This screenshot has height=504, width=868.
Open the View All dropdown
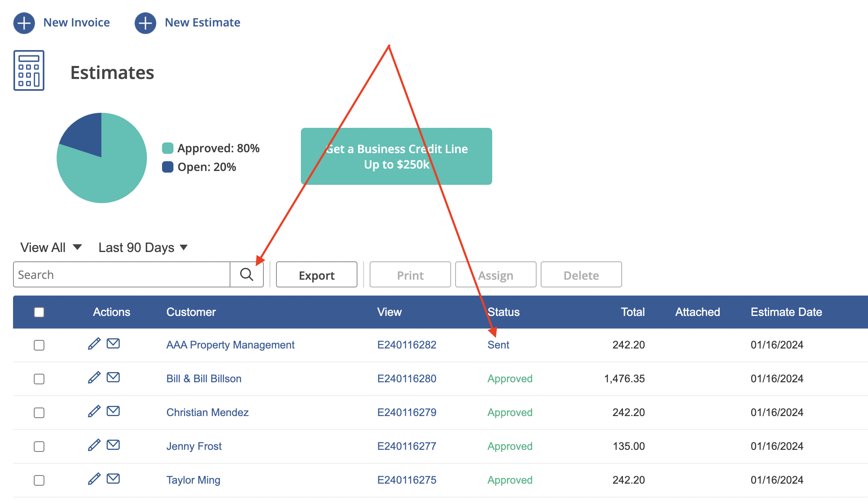click(x=51, y=248)
